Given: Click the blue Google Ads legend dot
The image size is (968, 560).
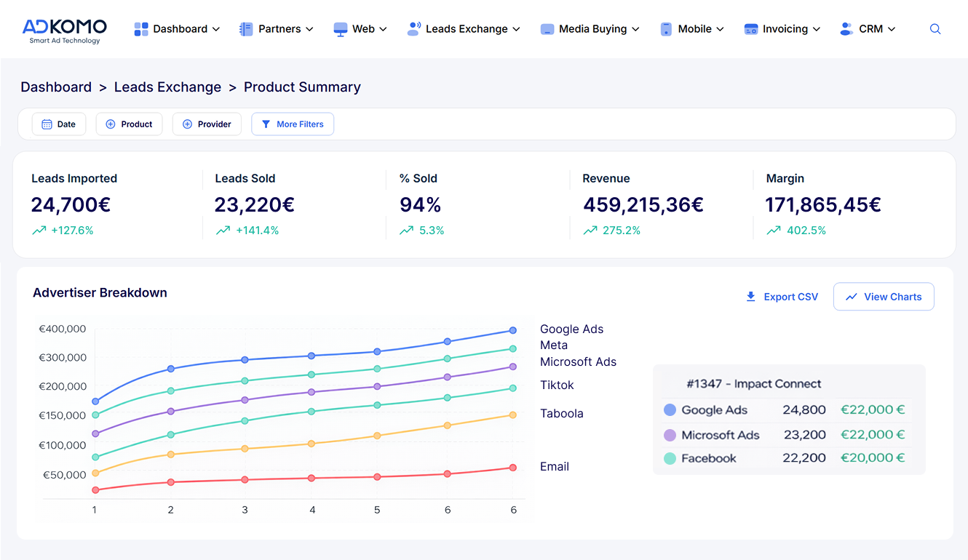Looking at the screenshot, I should (670, 410).
